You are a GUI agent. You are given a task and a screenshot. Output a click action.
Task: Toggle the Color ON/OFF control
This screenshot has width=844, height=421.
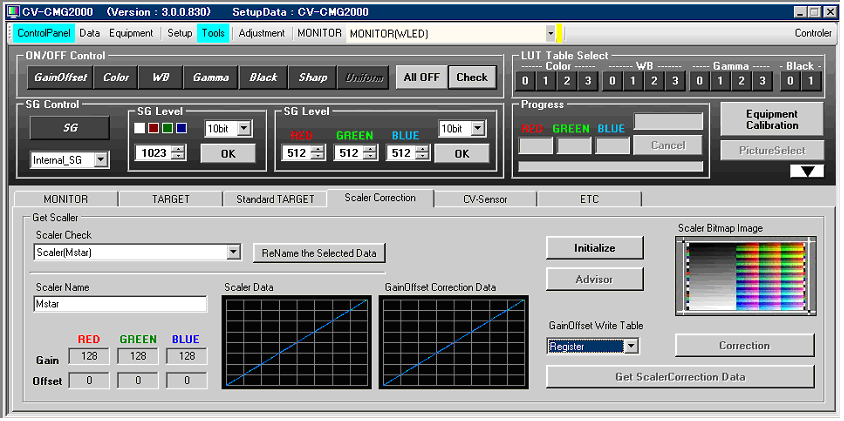[116, 78]
